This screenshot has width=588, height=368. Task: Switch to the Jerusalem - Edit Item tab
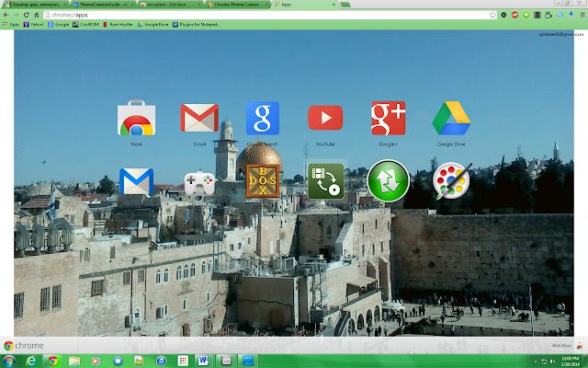(171, 5)
